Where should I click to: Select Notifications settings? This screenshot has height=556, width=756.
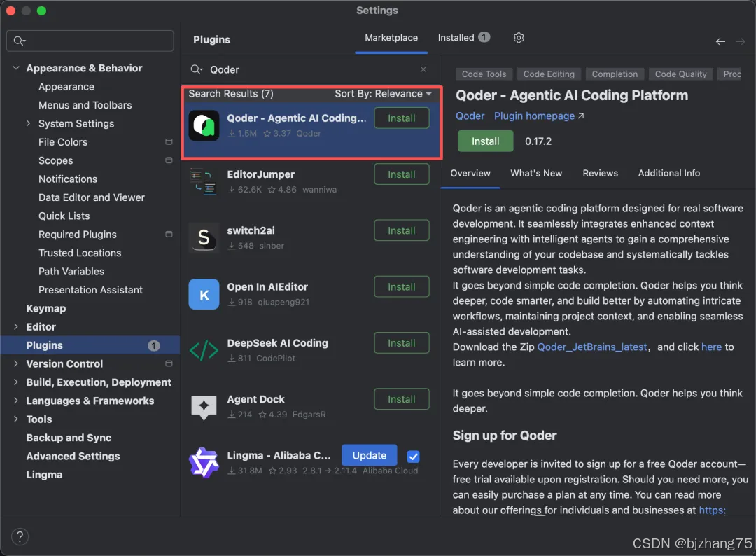[68, 179]
